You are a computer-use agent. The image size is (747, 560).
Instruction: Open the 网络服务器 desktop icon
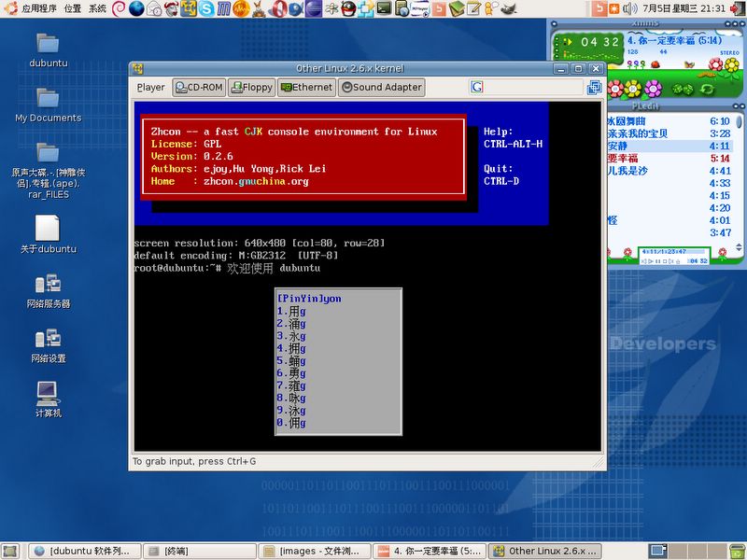[x=49, y=291]
